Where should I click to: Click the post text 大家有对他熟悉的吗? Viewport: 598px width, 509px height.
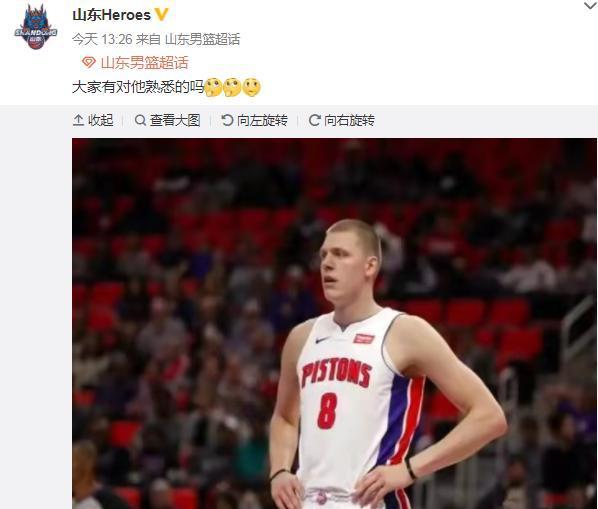coord(138,87)
